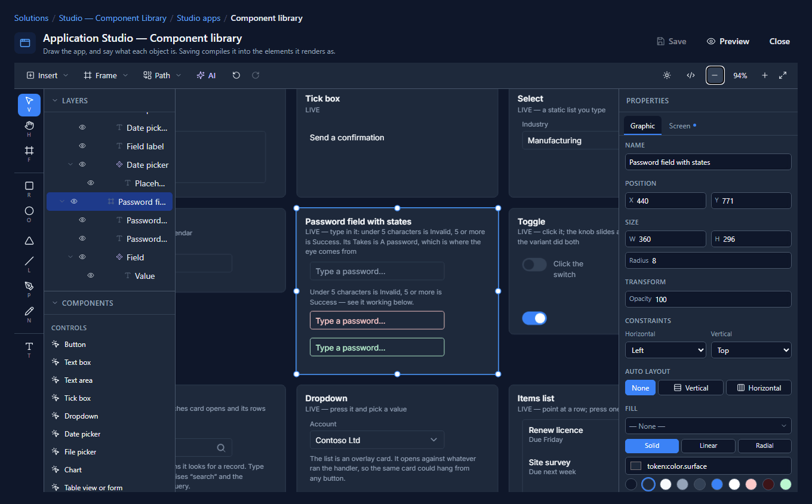Activate the Select arrow tool (V)
Image resolution: width=812 pixels, height=504 pixels.
point(29,105)
